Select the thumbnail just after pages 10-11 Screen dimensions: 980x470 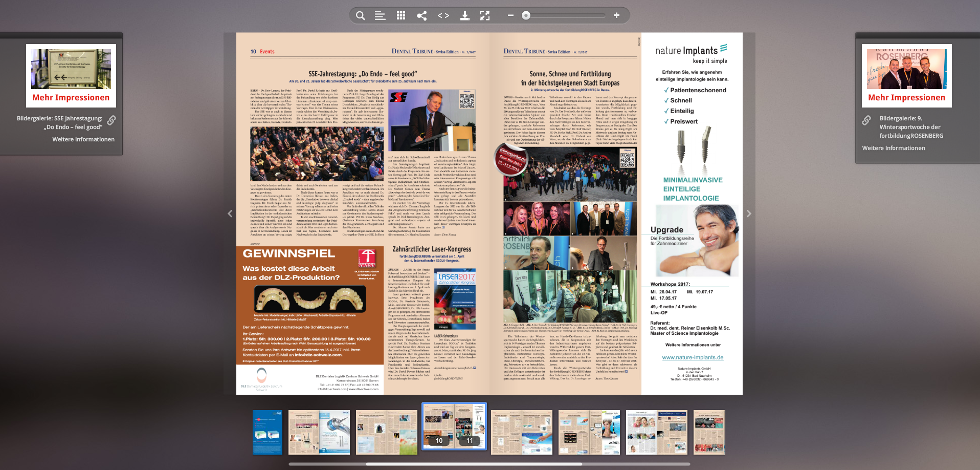pos(522,432)
